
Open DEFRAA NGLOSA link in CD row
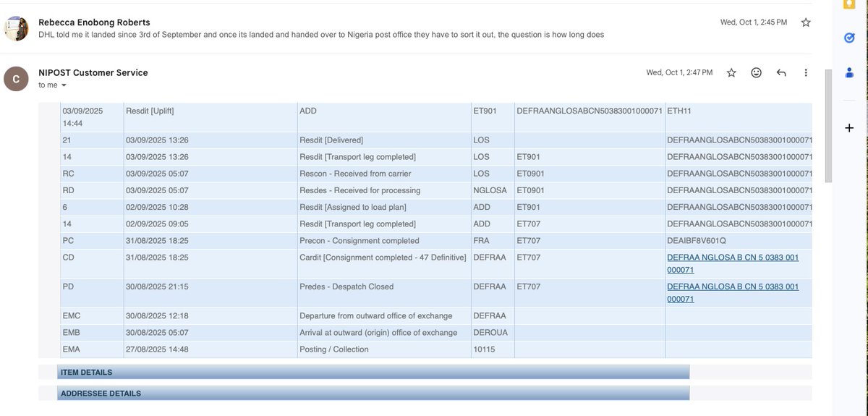pyautogui.click(x=733, y=263)
